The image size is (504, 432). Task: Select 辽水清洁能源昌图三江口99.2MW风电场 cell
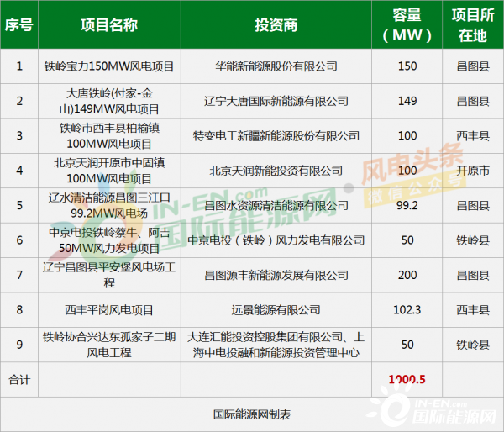pyautogui.click(x=109, y=205)
